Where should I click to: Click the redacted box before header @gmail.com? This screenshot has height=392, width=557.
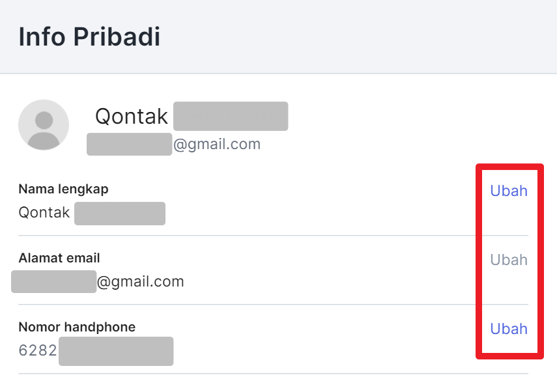click(x=129, y=144)
